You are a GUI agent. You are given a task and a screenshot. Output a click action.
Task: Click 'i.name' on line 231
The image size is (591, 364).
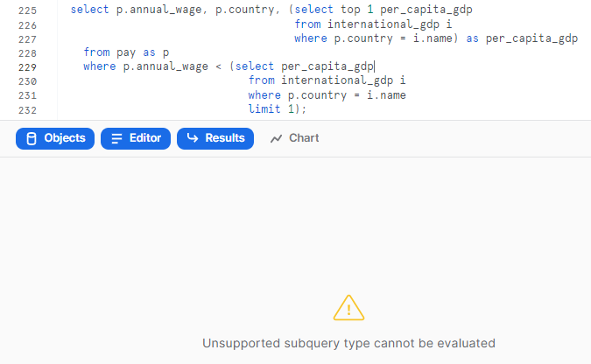(x=386, y=95)
